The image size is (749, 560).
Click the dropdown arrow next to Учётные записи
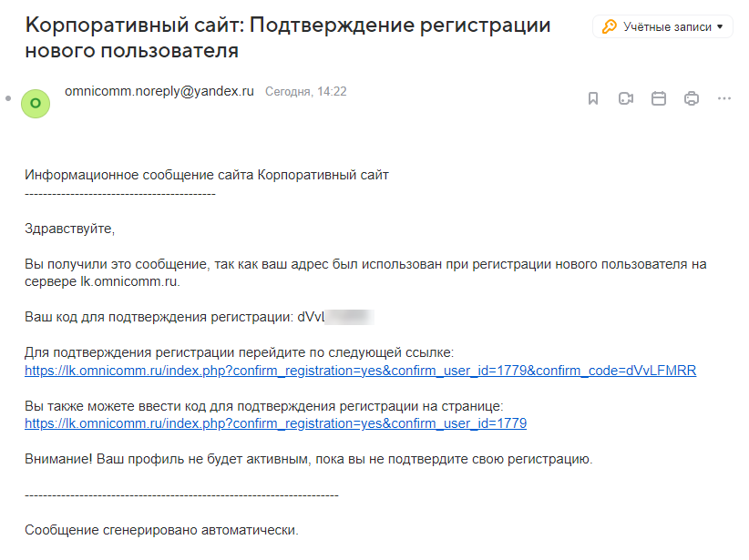(x=720, y=26)
